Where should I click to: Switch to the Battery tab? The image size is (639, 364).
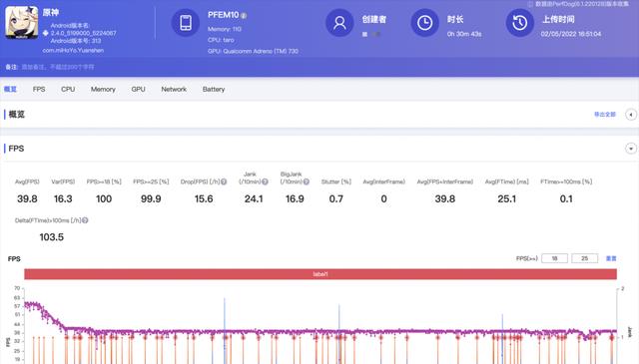click(214, 89)
